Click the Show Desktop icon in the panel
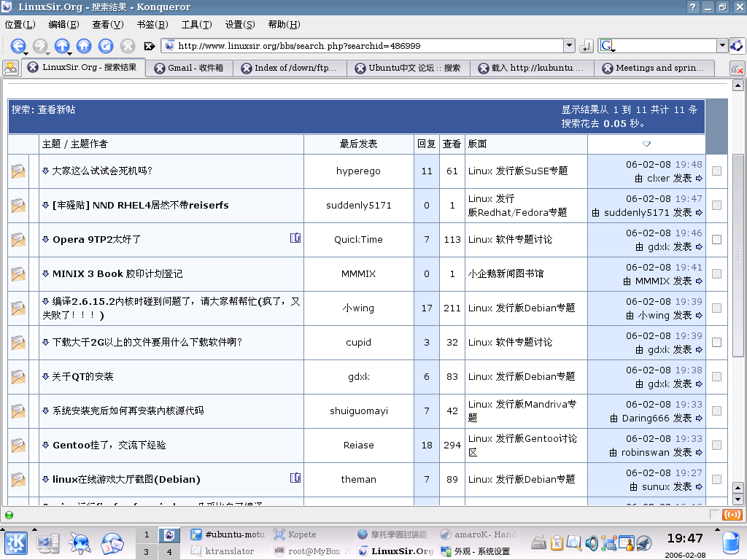747x560 pixels. 47,543
